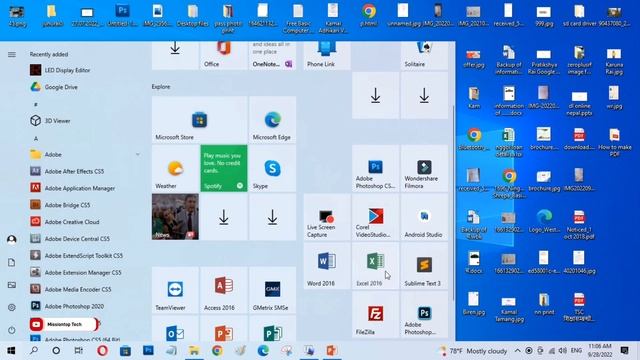Open Pictures icon in Start sidebar
The image size is (640, 360).
click(x=11, y=285)
